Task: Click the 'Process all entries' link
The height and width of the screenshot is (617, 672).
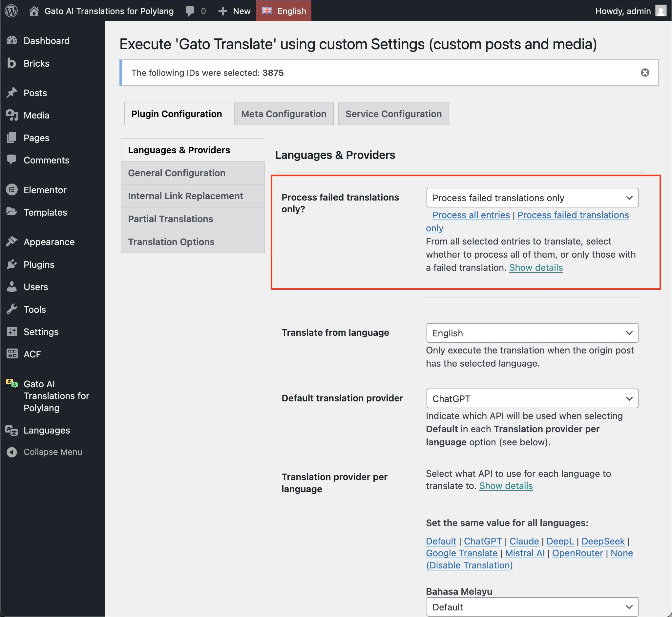Action: [x=471, y=215]
